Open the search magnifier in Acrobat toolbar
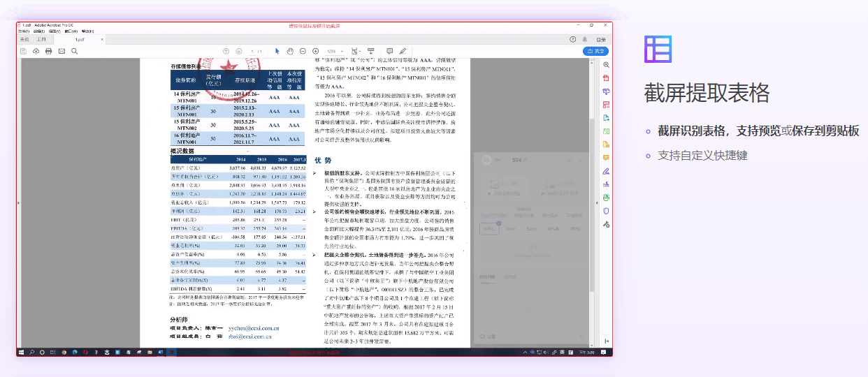The width and height of the screenshot is (868, 377). click(x=74, y=51)
